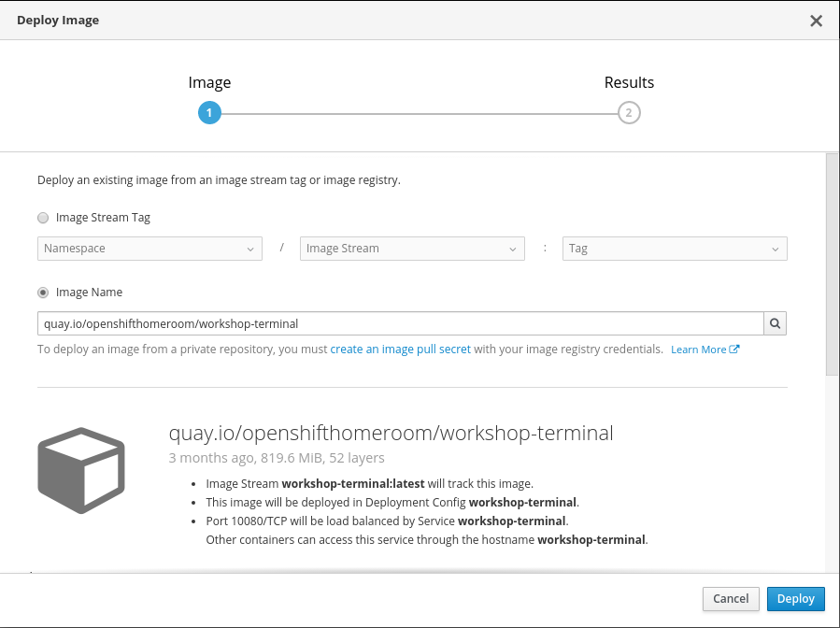
Task: Click the search magnifier icon beside image name
Action: pos(775,323)
